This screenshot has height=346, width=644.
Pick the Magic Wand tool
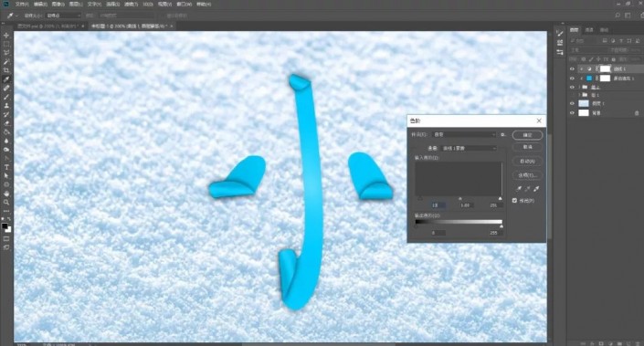(6, 62)
